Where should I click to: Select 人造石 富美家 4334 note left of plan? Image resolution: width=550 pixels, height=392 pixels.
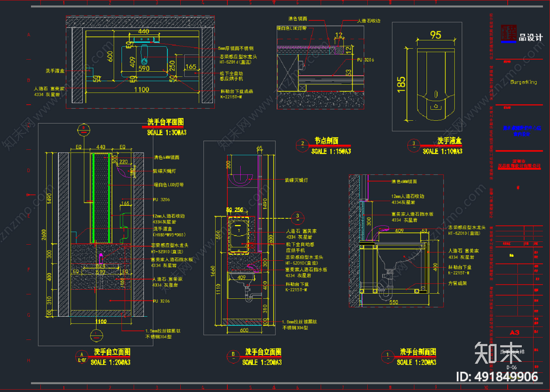pos(49,92)
